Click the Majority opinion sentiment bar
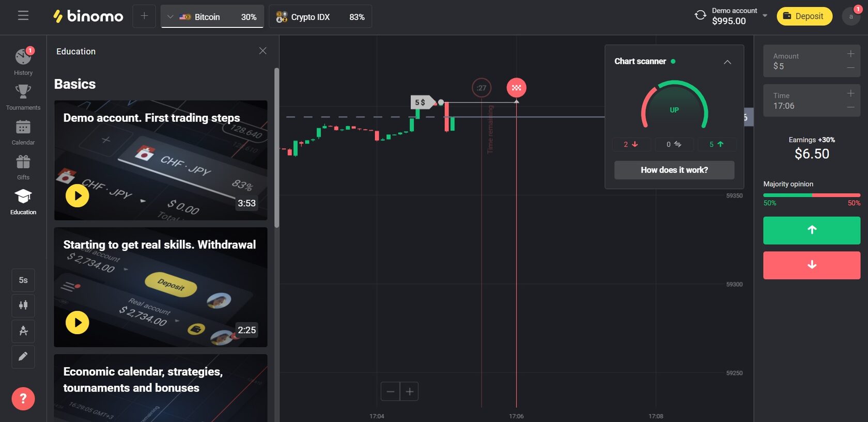 (811, 196)
